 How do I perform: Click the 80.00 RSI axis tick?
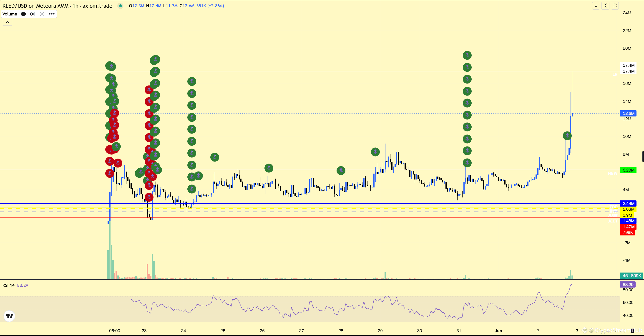(628, 290)
